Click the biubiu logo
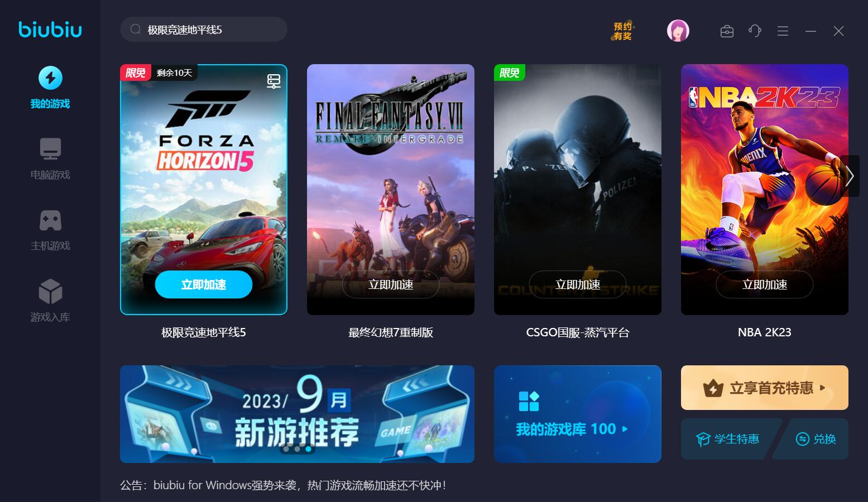Image resolution: width=868 pixels, height=502 pixels. (x=50, y=29)
